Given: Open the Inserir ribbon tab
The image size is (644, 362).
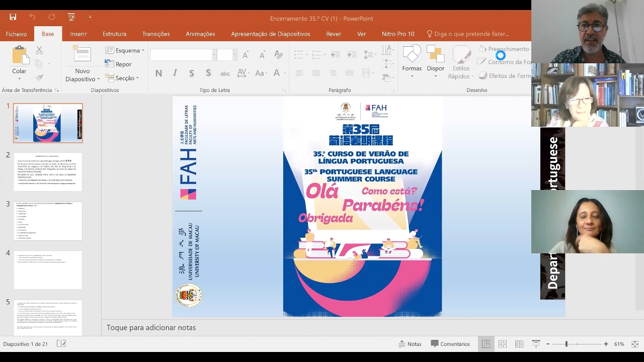Looking at the screenshot, I should point(78,34).
